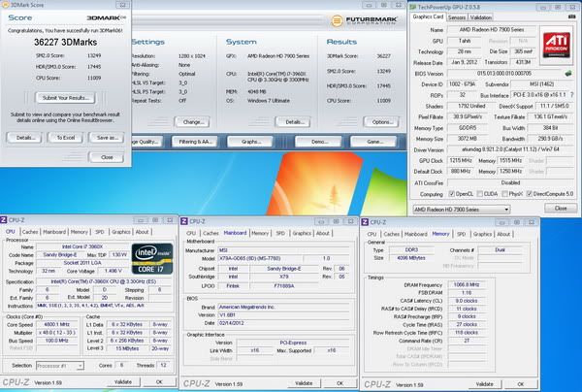Click the ATI Radeon logo in GPU-Z
Screen dimensions: 582x392
[556, 46]
